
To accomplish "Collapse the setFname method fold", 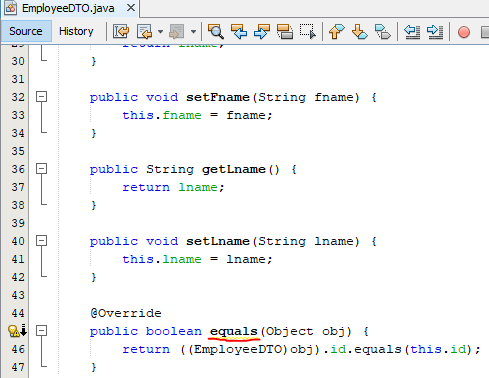I will (x=41, y=97).
